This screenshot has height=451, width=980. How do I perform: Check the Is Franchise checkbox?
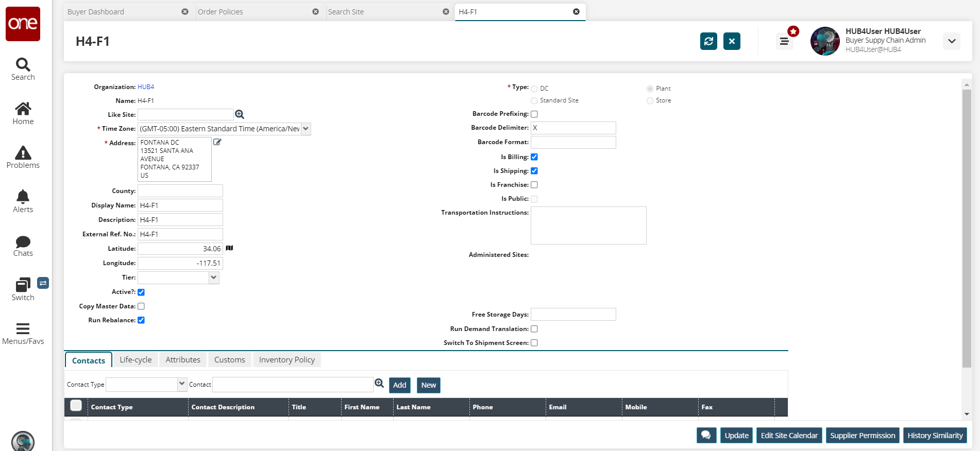coord(534,185)
